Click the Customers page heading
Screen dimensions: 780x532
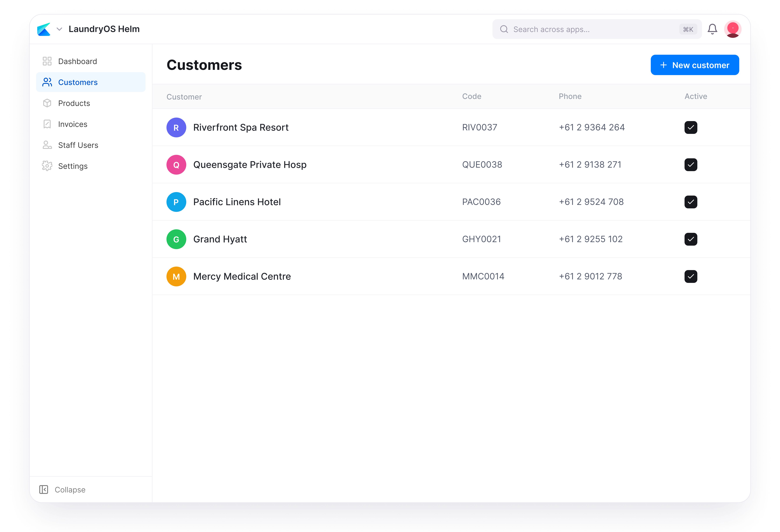pos(204,65)
